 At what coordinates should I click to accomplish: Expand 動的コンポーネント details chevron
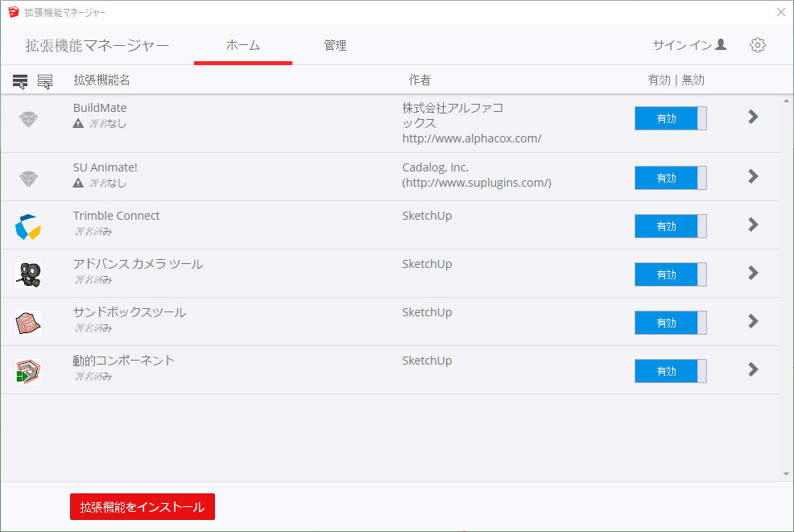tap(753, 369)
